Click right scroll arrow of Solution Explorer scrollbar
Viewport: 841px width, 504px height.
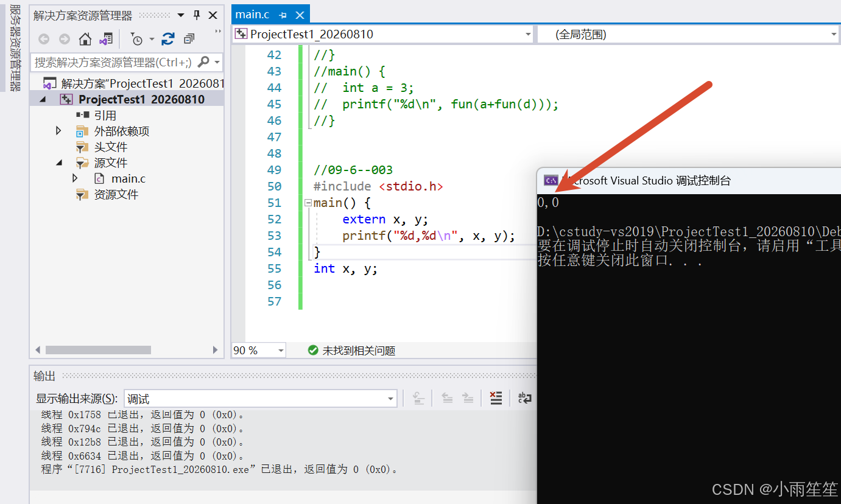point(215,350)
